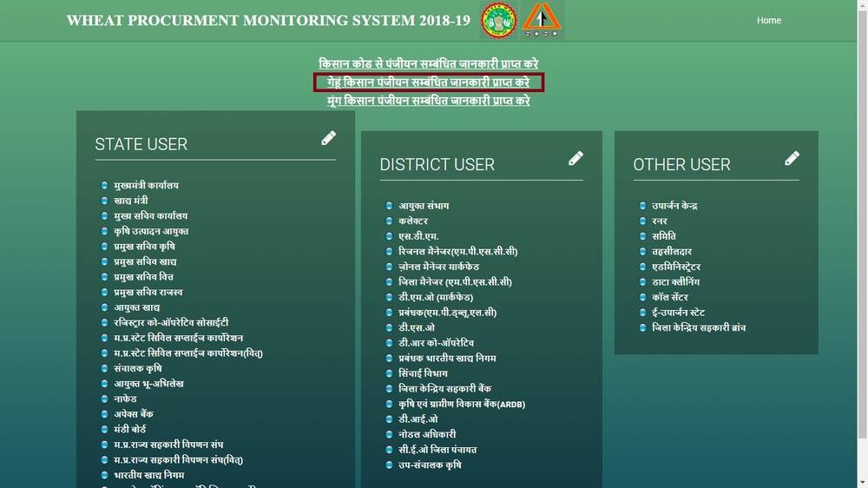The height and width of the screenshot is (488, 868).
Task: Choose कृषि उत्पादन आयुक्त entry
Action: 151,231
